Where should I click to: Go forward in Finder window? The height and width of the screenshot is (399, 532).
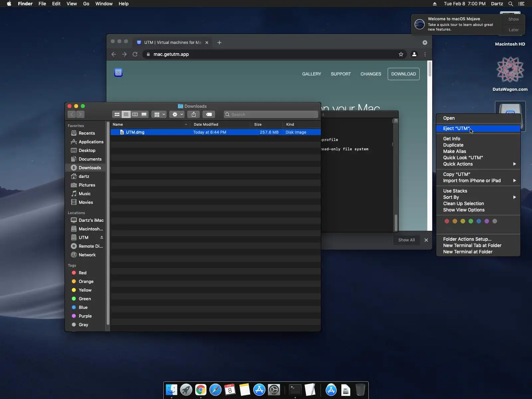coord(80,114)
